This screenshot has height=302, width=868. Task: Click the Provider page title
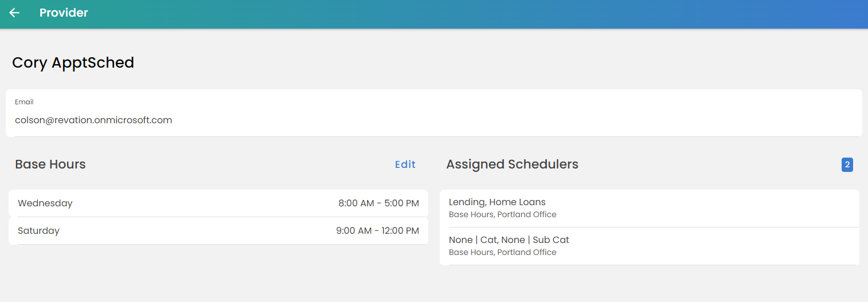[64, 13]
